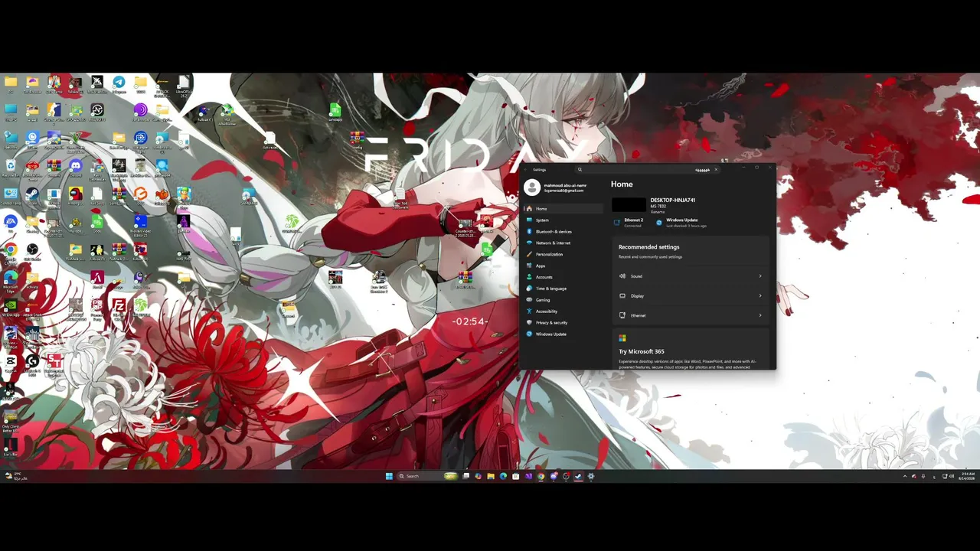Expand the Sound recommended setting chevron

click(760, 276)
